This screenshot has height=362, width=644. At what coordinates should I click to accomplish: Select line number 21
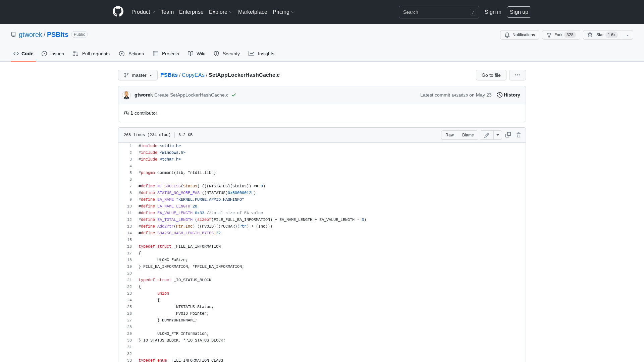(129, 280)
